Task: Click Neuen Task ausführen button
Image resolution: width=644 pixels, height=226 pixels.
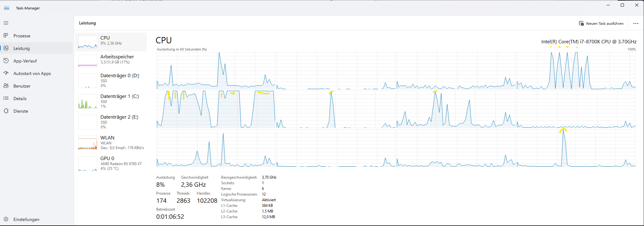Action: click(x=601, y=23)
